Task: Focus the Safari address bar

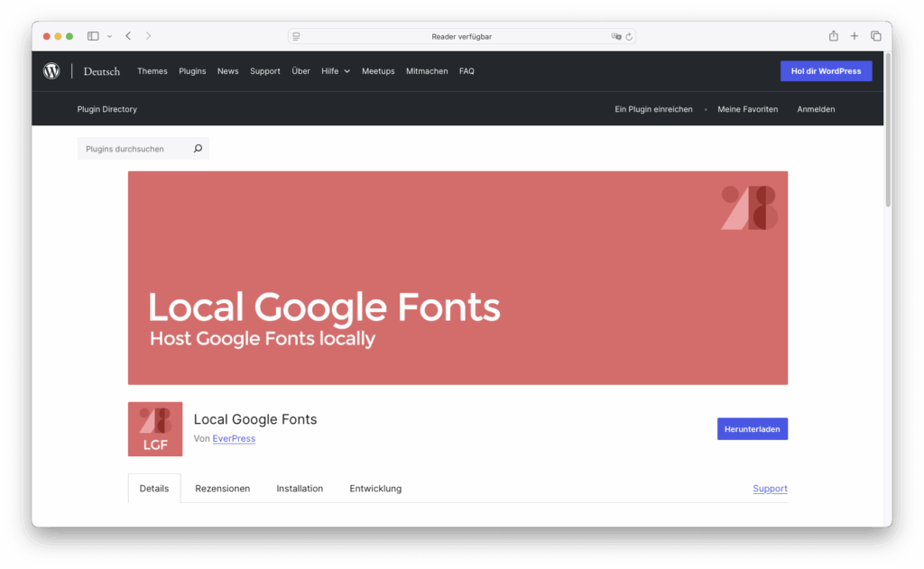Action: pyautogui.click(x=461, y=36)
